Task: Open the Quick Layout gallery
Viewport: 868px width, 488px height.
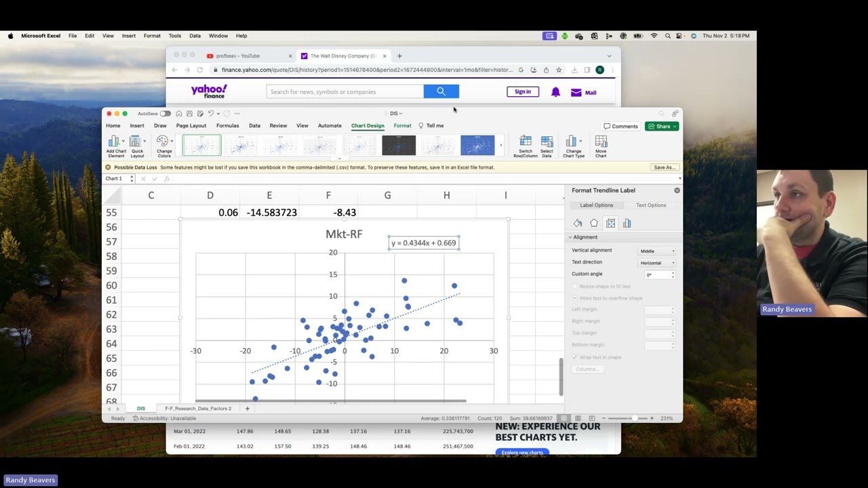Action: tap(137, 146)
